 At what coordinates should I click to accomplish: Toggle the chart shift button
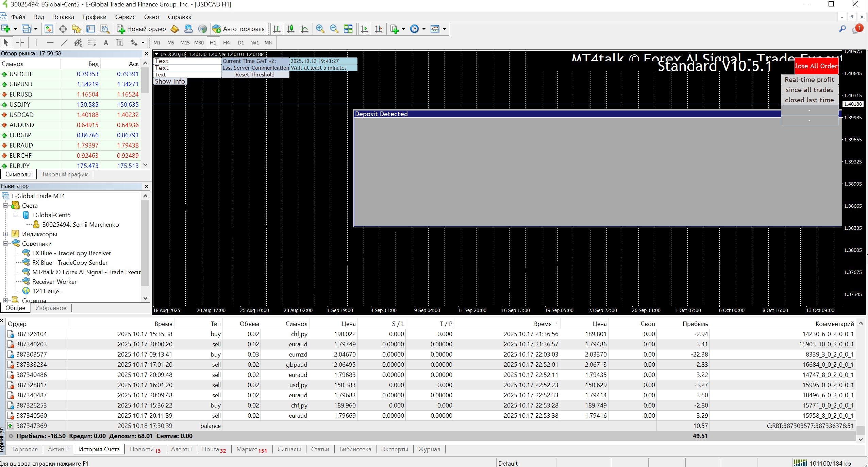[379, 29]
